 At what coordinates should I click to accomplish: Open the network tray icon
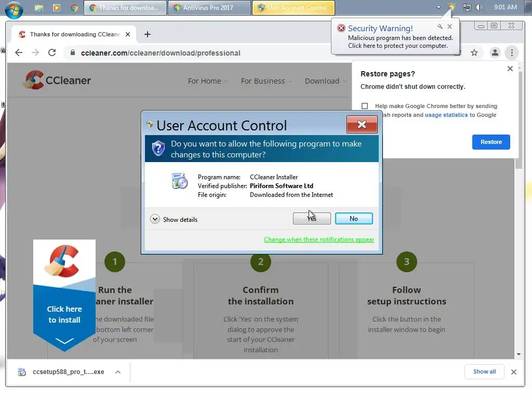pos(467,7)
